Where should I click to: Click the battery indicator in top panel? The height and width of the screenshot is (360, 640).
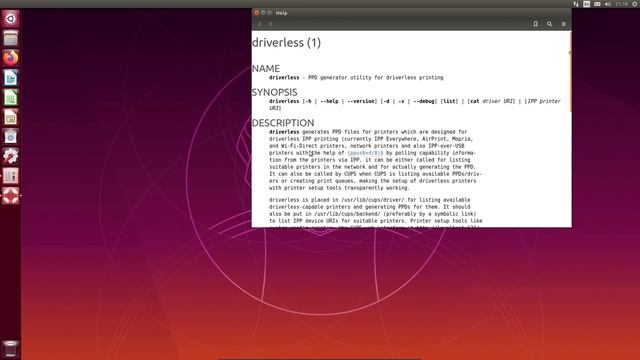(x=597, y=4)
